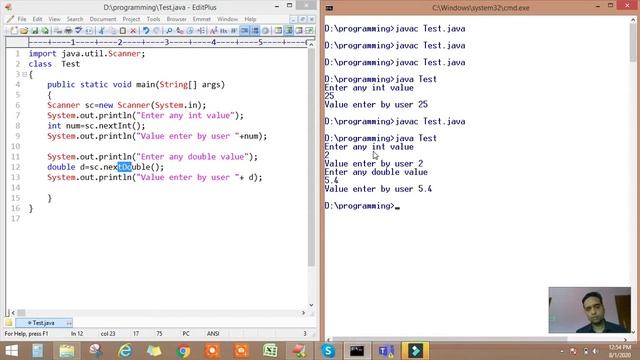
Task: Toggle the highlighted Word Wrap button
Action: click(244, 31)
